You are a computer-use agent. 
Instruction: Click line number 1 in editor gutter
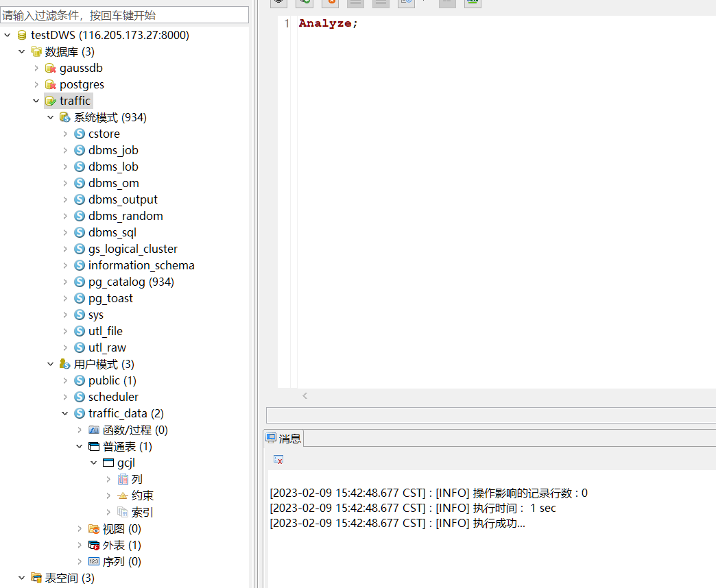286,23
